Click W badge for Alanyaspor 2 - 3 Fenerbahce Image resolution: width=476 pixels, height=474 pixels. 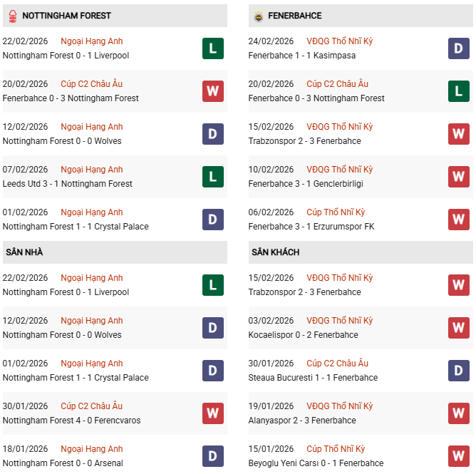coord(459,413)
